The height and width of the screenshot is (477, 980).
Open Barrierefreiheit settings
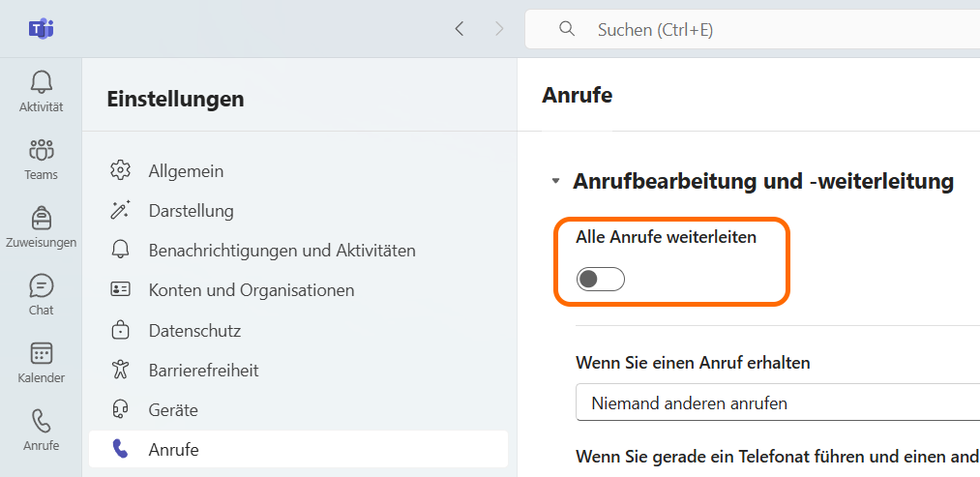(203, 371)
